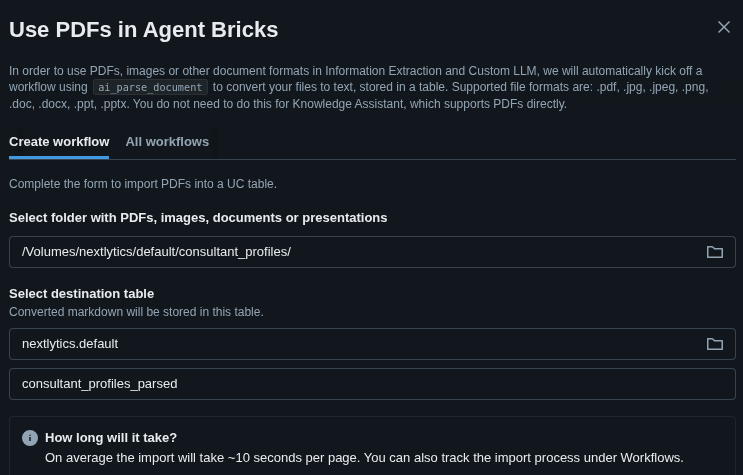Image resolution: width=743 pixels, height=475 pixels.
Task: Focus the nextlytics.default destination schema field
Action: [350, 344]
